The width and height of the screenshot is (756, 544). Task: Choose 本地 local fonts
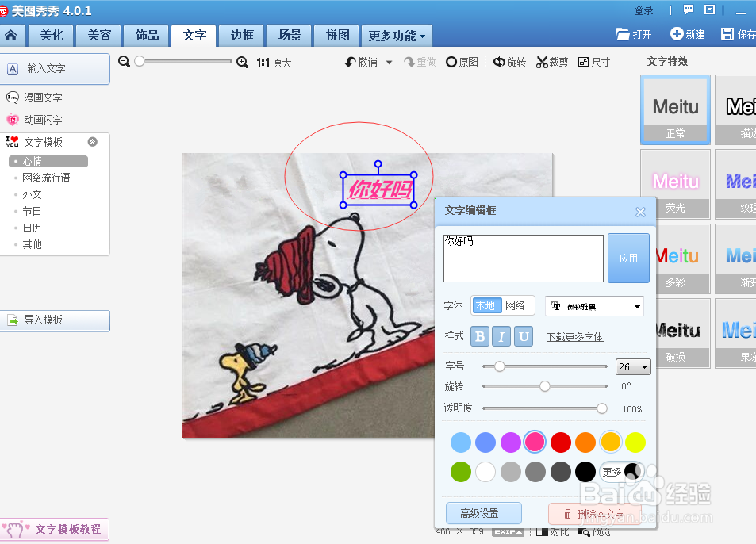tap(487, 305)
